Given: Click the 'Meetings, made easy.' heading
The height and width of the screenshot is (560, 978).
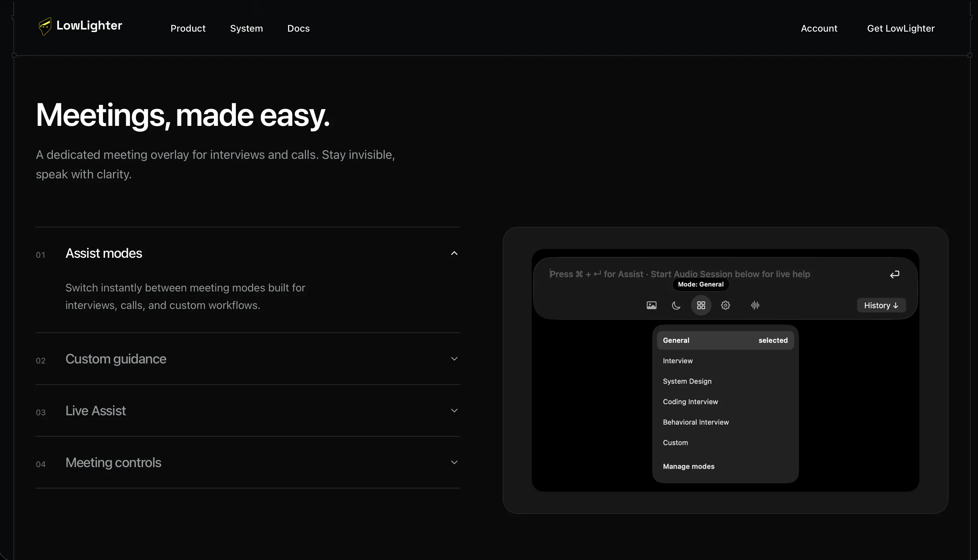Looking at the screenshot, I should 183,115.
